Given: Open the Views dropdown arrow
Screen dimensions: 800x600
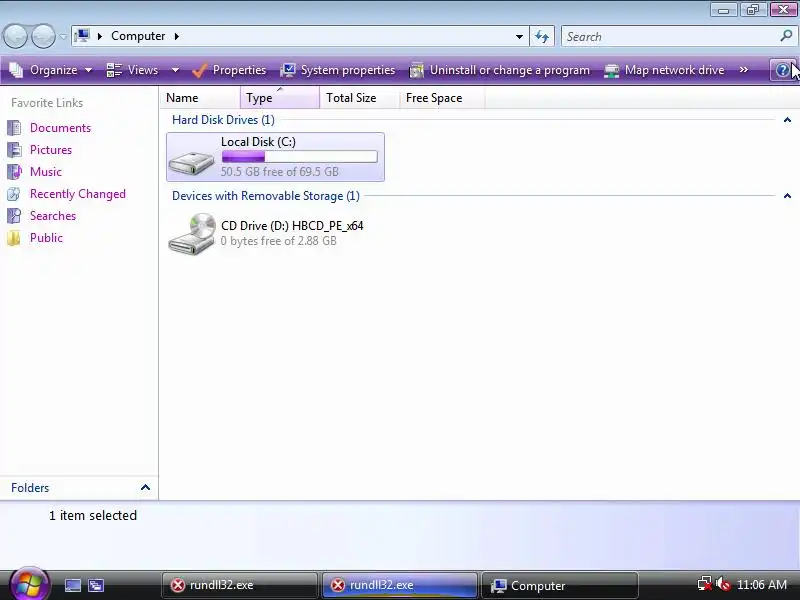Looking at the screenshot, I should tap(175, 70).
